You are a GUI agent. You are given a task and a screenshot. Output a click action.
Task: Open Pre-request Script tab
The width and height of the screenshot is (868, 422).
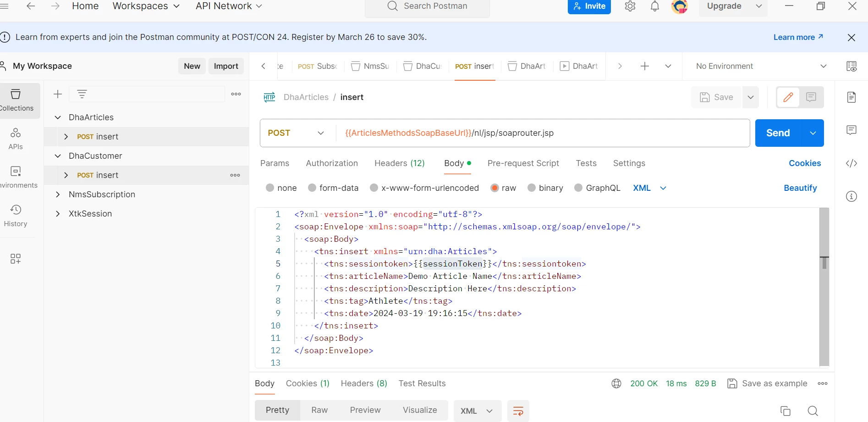pyautogui.click(x=523, y=163)
